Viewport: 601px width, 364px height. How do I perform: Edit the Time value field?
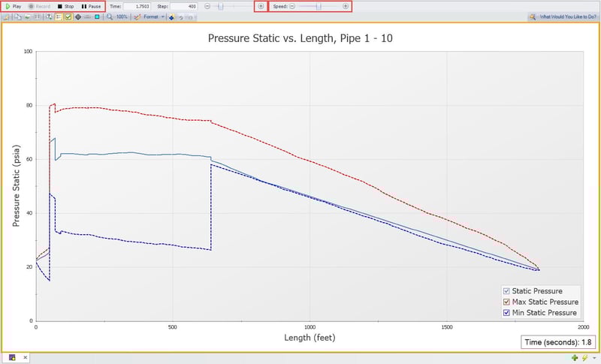click(x=137, y=6)
